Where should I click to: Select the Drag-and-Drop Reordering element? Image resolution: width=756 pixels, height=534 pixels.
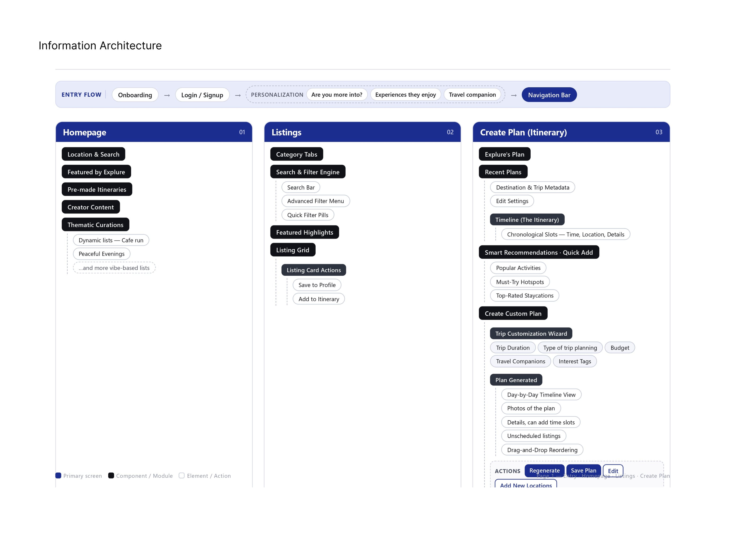[542, 450]
